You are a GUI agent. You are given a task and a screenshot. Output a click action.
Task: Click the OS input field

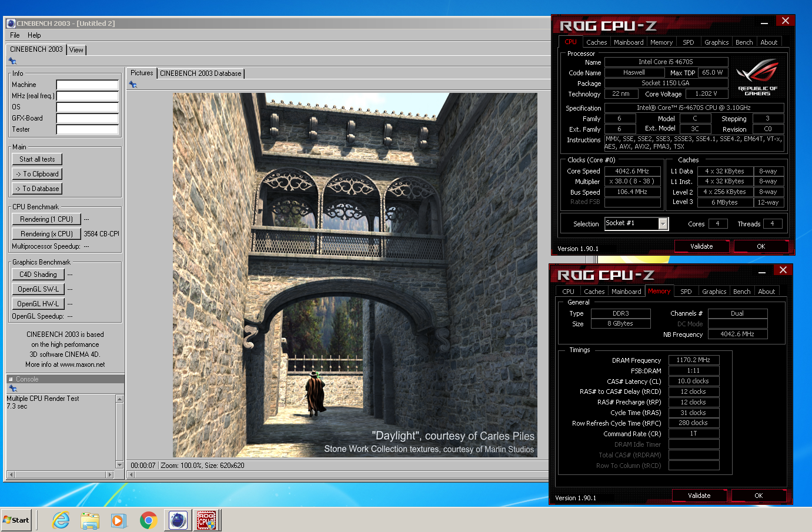click(x=88, y=107)
